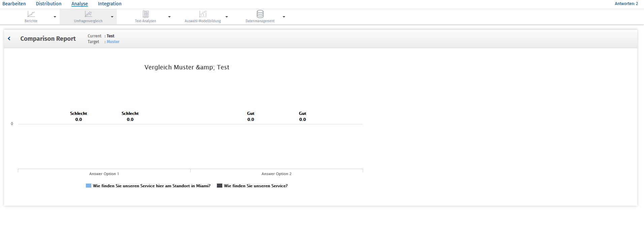The width and height of the screenshot is (644, 227).
Task: Go back with the Comparison Report arrow
Action: click(x=9, y=39)
